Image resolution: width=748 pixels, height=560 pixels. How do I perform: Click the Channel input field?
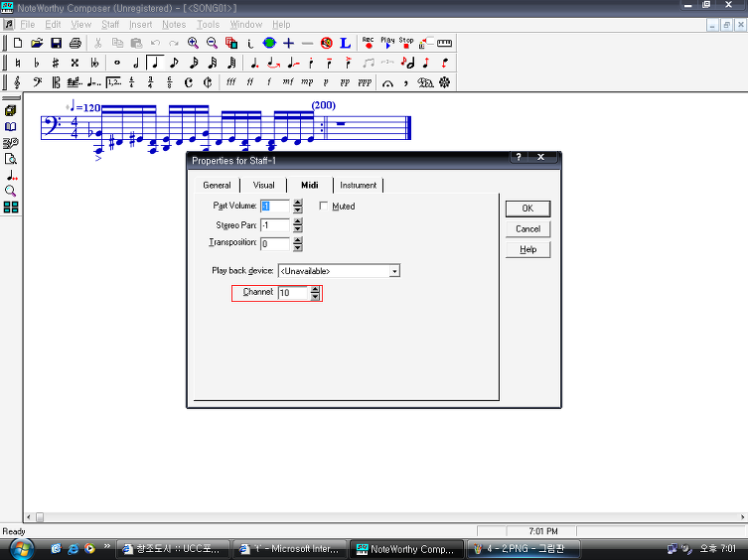[293, 293]
